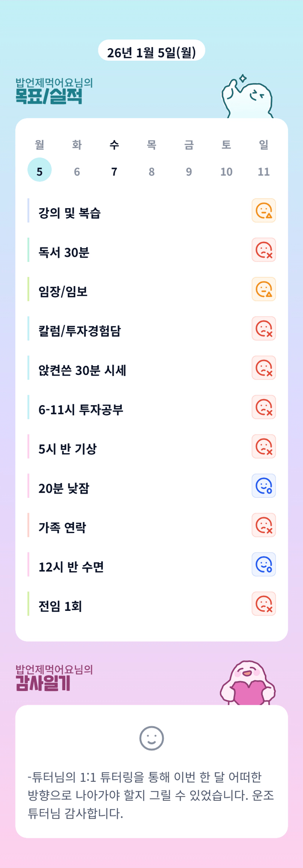This screenshot has width=303, height=868.
Task: Click orange face icon for 임장/임보
Action: coord(263,289)
